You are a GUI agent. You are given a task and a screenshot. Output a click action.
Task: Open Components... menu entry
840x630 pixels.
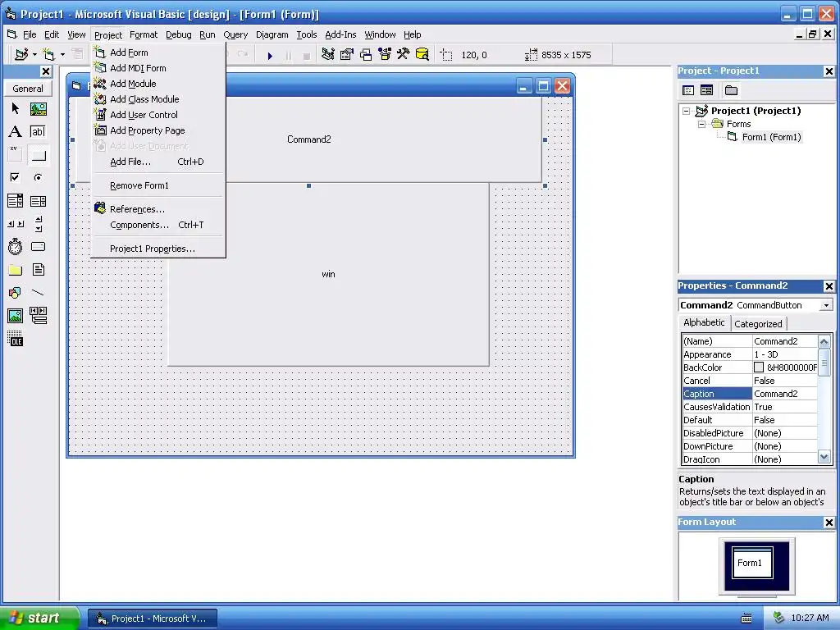158,225
